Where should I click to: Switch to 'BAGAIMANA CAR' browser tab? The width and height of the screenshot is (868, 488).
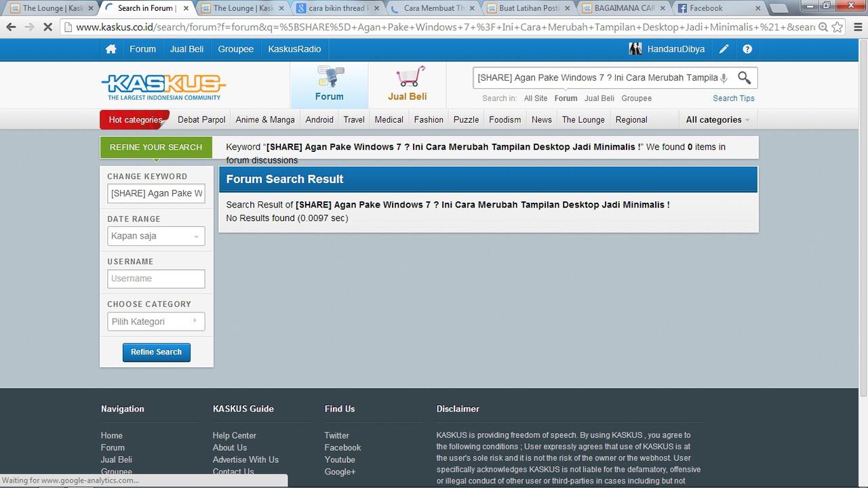tap(623, 8)
